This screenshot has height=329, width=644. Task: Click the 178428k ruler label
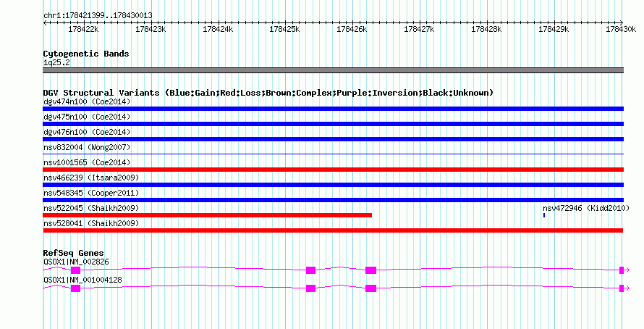[x=487, y=29]
